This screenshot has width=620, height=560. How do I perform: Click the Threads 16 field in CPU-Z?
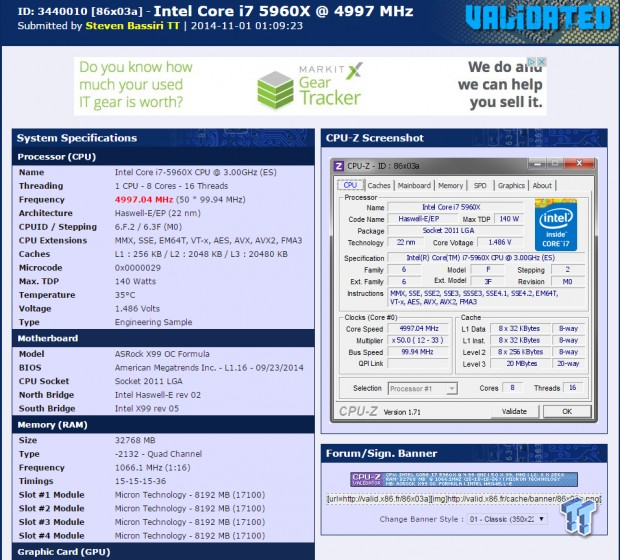coord(573,388)
